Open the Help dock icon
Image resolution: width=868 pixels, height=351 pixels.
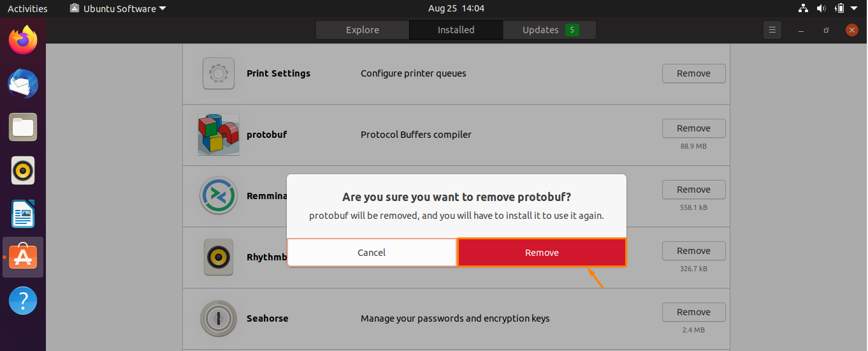(23, 301)
